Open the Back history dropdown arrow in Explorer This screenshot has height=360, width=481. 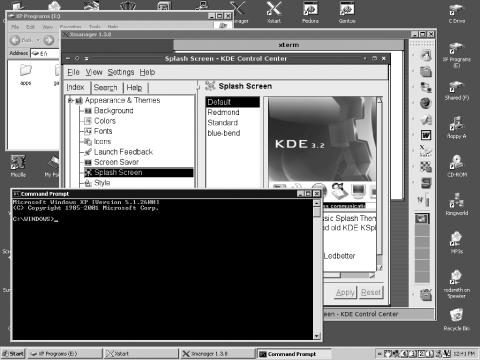(38, 40)
